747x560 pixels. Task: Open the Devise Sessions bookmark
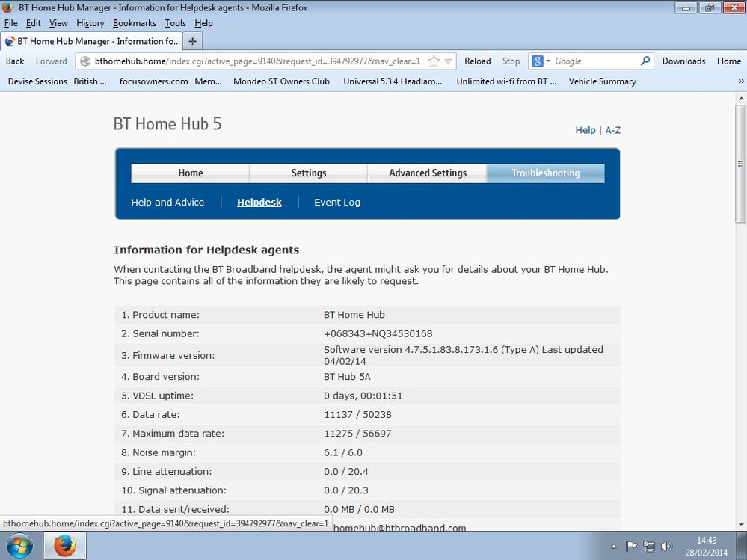[x=37, y=81]
